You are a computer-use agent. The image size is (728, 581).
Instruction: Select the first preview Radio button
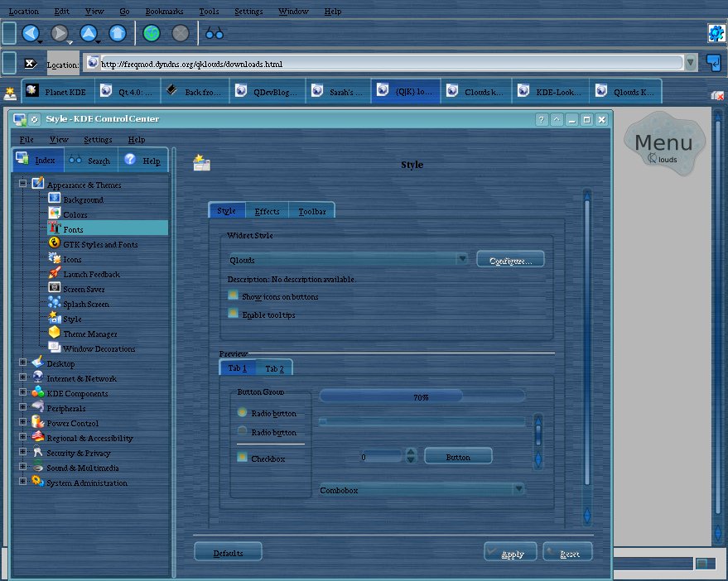click(242, 411)
